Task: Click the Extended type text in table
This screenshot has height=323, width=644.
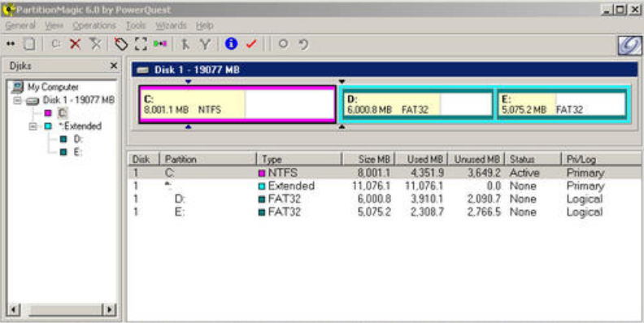Action: point(291,186)
